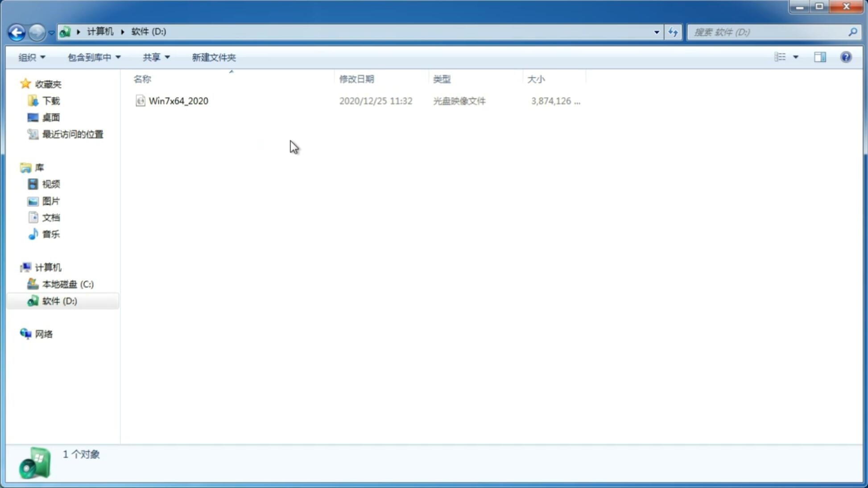Image resolution: width=868 pixels, height=488 pixels.
Task: Click the back navigation arrow button
Action: (16, 32)
